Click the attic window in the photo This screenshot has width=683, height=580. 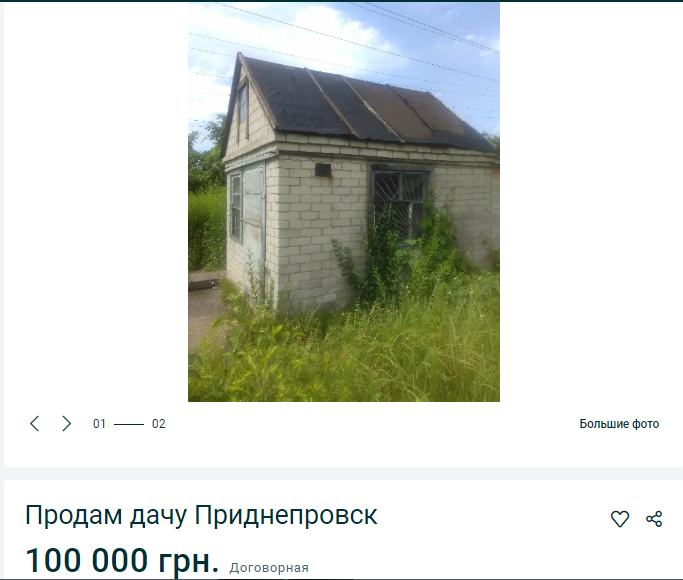[243, 111]
